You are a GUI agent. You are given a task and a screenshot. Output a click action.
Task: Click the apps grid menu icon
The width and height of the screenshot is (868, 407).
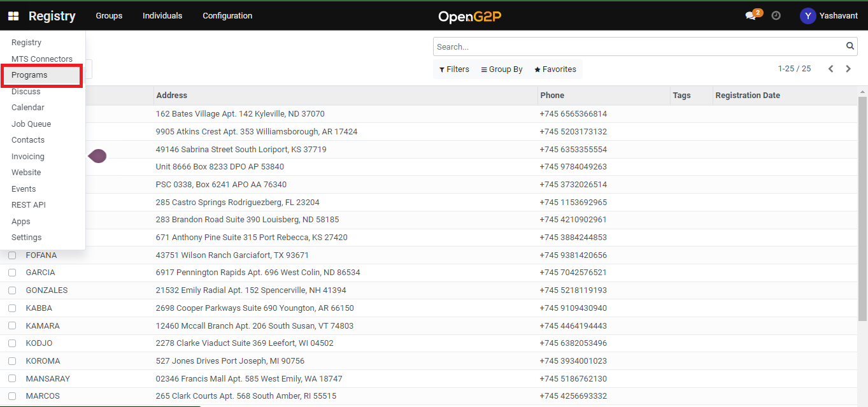[13, 16]
